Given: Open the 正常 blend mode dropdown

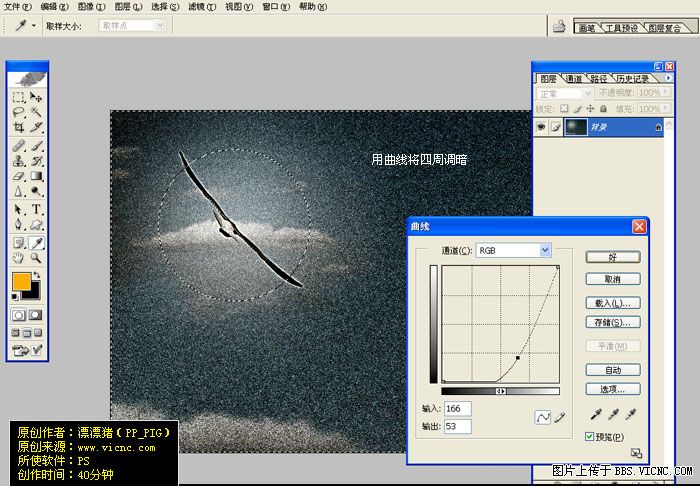Looking at the screenshot, I should 588,94.
